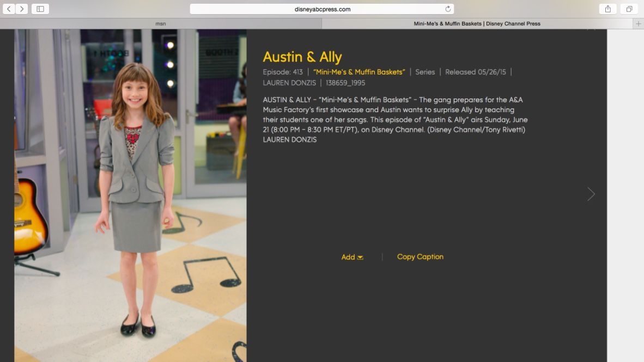The image size is (644, 362).
Task: Reload the disneyabcpress.com page
Action: (448, 9)
